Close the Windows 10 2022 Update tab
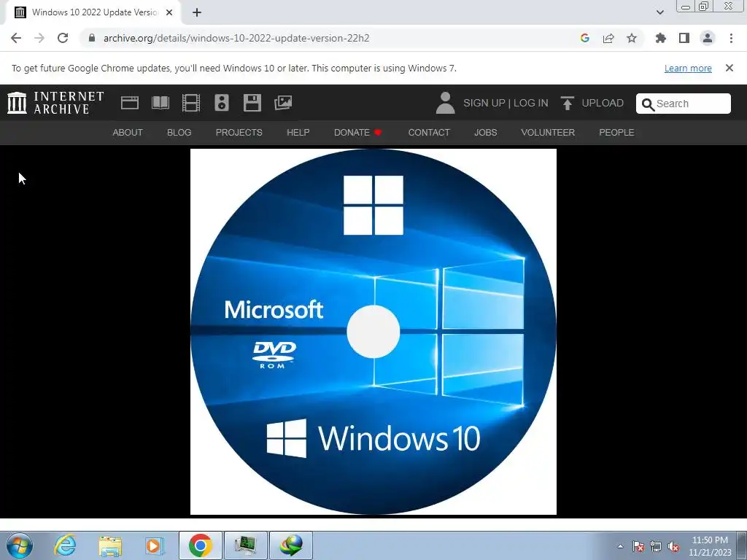747x560 pixels. pos(169,12)
